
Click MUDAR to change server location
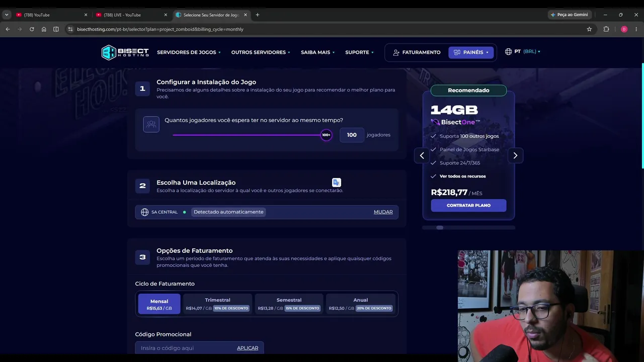[383, 212]
